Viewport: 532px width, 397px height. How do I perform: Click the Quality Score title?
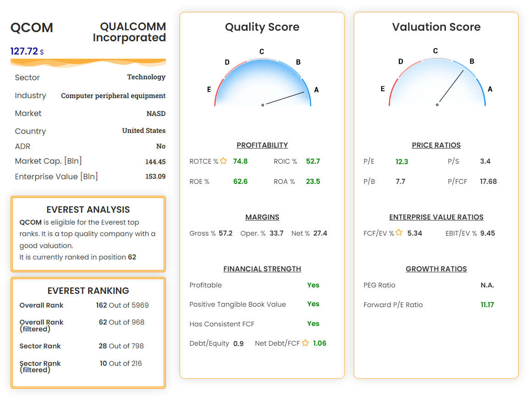(x=262, y=27)
